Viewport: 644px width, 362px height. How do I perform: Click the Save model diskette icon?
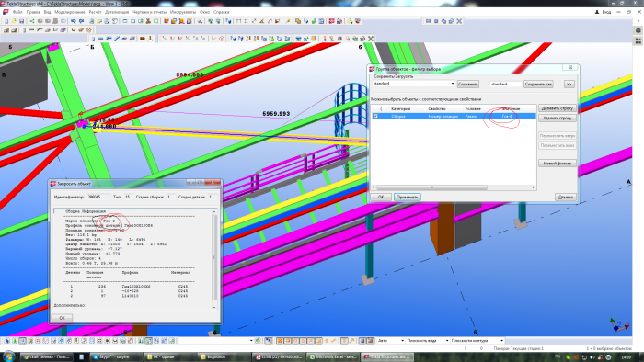[21, 21]
